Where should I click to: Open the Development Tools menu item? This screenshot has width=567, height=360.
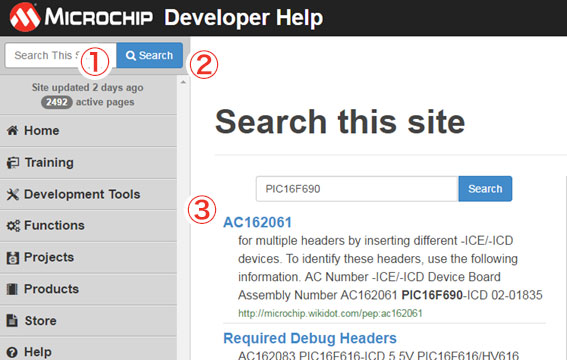tap(88, 194)
